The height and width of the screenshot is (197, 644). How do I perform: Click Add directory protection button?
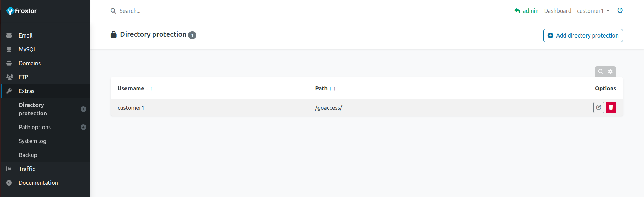pyautogui.click(x=583, y=35)
